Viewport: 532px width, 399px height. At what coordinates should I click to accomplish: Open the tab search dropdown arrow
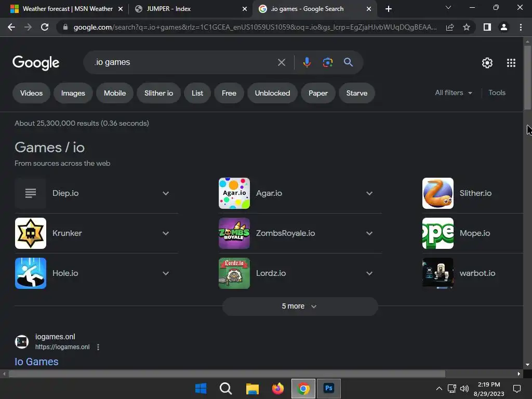tap(448, 7)
